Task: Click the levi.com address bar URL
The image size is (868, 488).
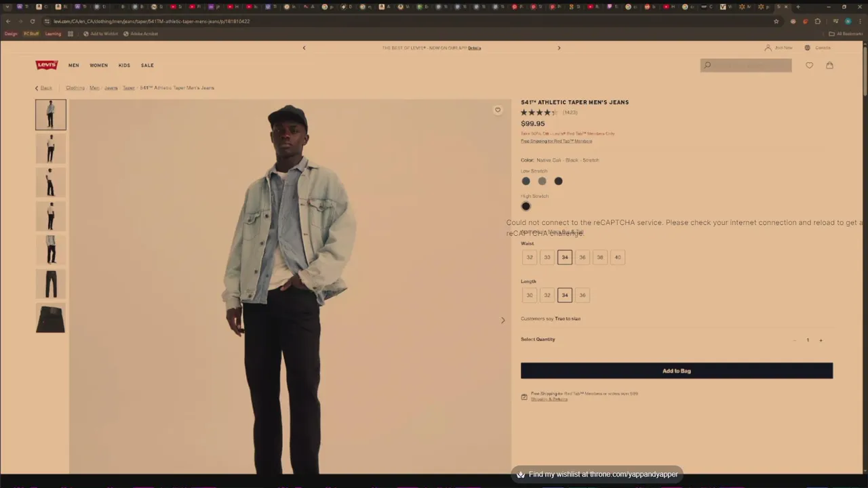Action: [x=151, y=21]
